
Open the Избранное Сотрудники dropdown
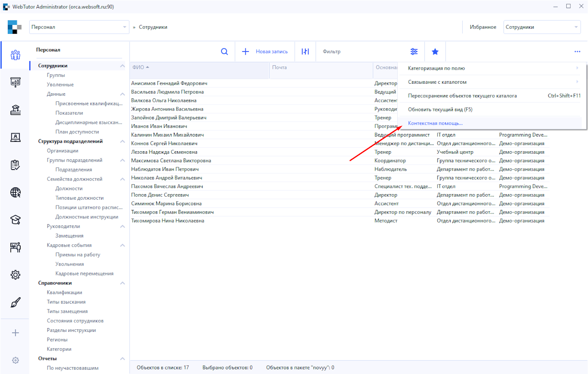coord(542,27)
